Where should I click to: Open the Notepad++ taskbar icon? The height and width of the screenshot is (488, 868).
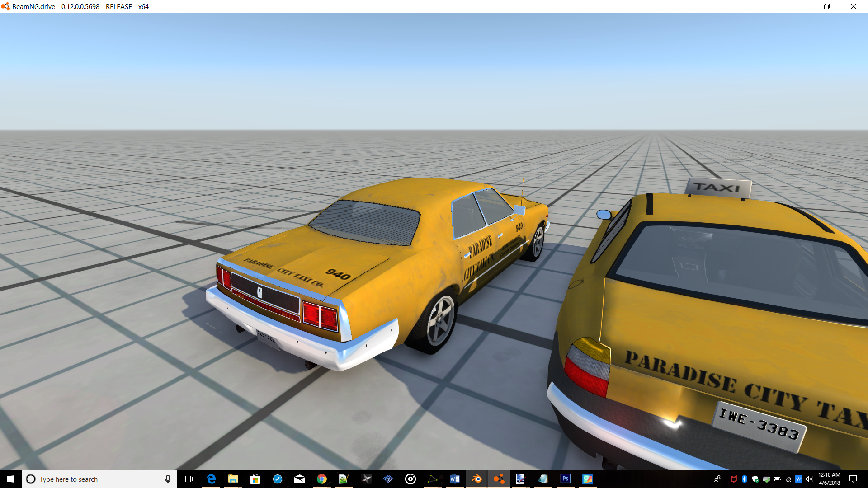click(x=344, y=479)
